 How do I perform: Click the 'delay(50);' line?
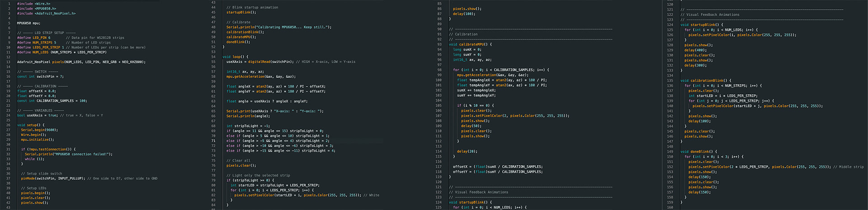[471, 126]
